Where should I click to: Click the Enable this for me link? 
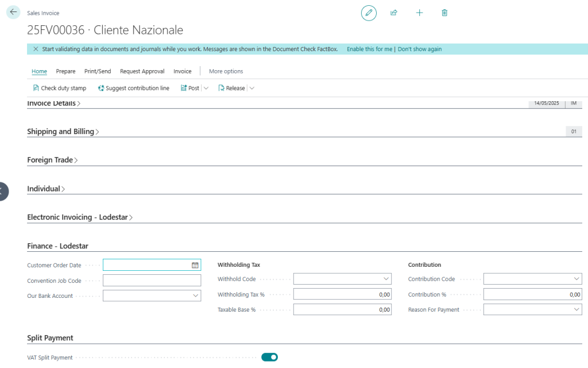369,49
